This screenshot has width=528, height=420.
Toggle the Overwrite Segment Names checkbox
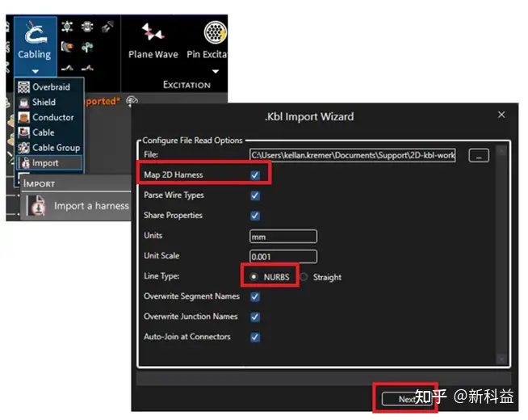pos(255,296)
